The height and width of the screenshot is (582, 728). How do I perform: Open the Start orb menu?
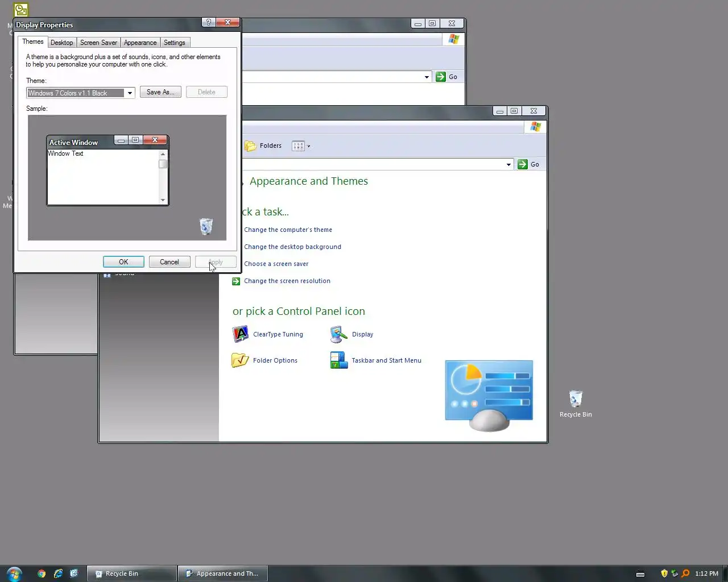14,573
